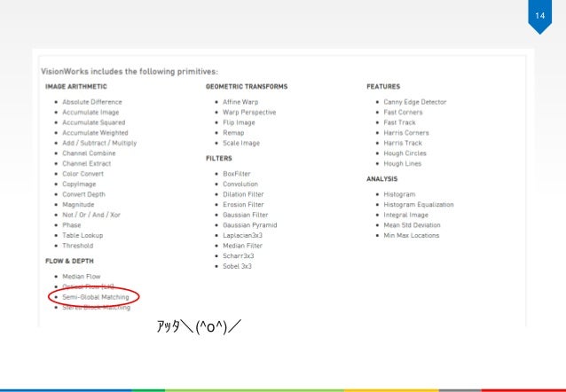Viewport: 566px width, 392px height.
Task: Click the GEOMETRIC TRANSFORMS heading
Action: 247,87
